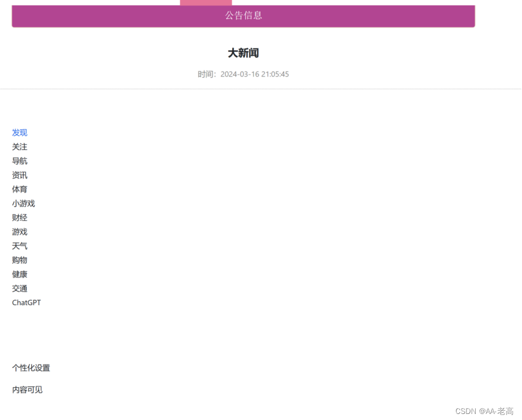
Task: Open the 购物 link
Action: coord(20,260)
